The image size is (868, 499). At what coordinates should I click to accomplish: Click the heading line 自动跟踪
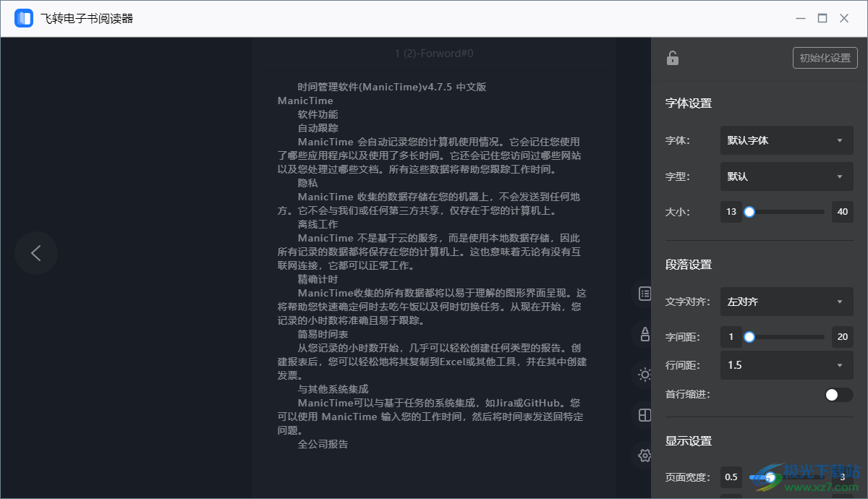point(318,128)
